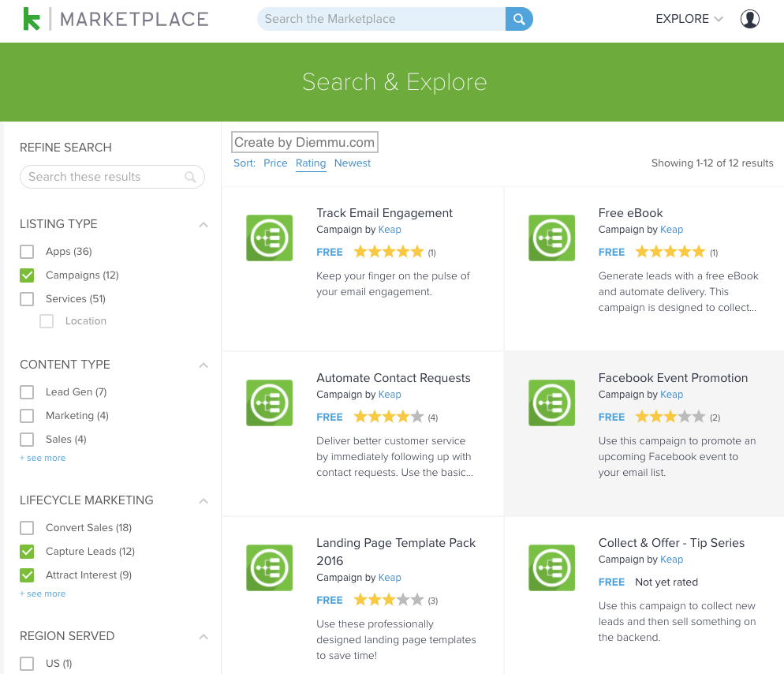Open Collect & Offer - Tip Series title
The height and width of the screenshot is (674, 784).
pos(671,543)
